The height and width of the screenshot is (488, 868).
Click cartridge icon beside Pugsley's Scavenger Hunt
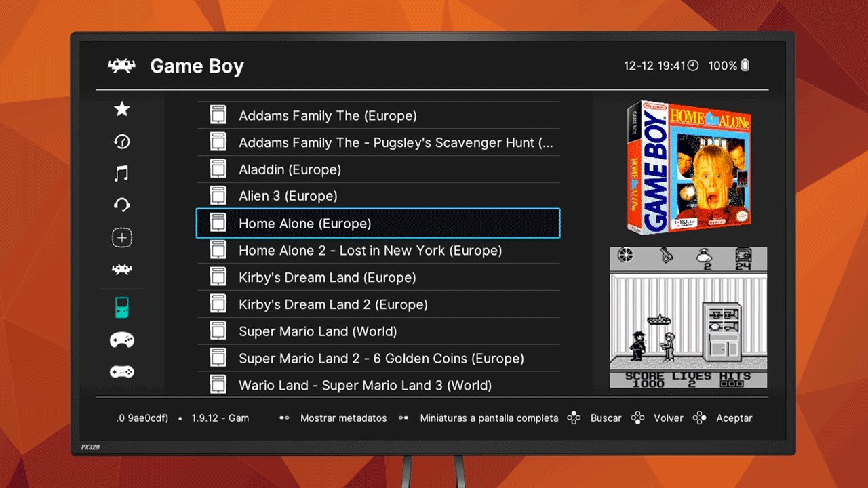coord(218,142)
